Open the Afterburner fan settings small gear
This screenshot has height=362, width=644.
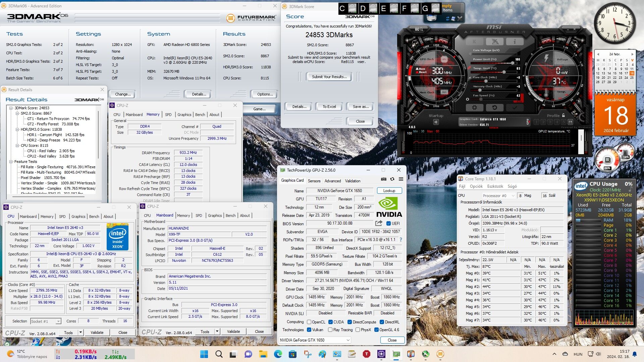pyautogui.click(x=467, y=99)
